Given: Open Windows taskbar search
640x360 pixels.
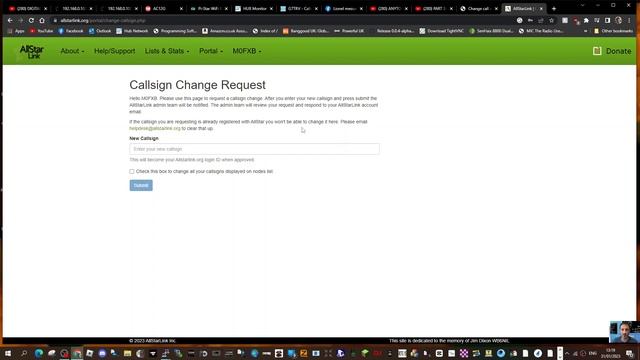Looking at the screenshot, I should [23, 353].
